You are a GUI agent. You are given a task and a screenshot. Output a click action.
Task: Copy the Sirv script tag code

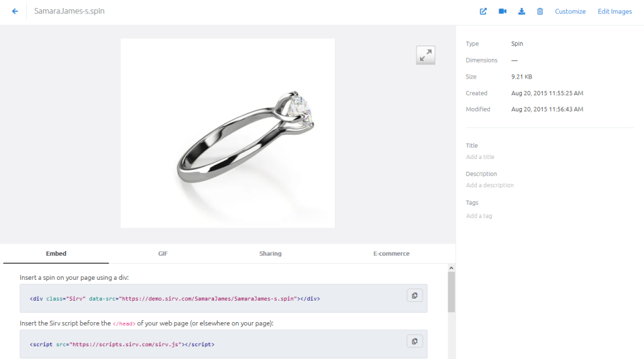(x=415, y=341)
